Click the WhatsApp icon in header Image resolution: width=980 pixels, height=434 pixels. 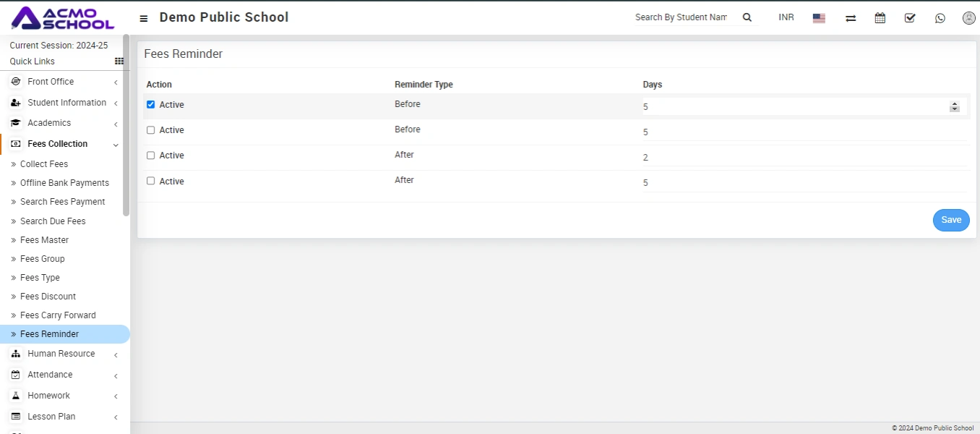click(940, 18)
